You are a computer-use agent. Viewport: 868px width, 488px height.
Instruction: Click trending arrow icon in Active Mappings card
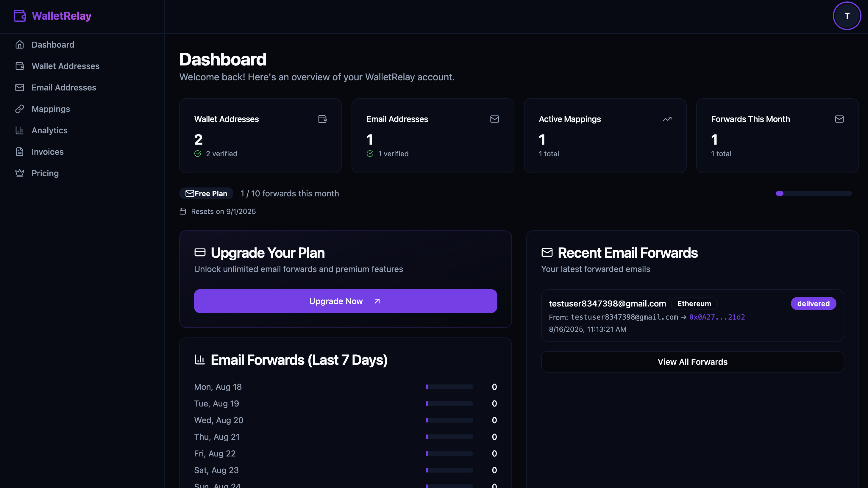point(667,119)
